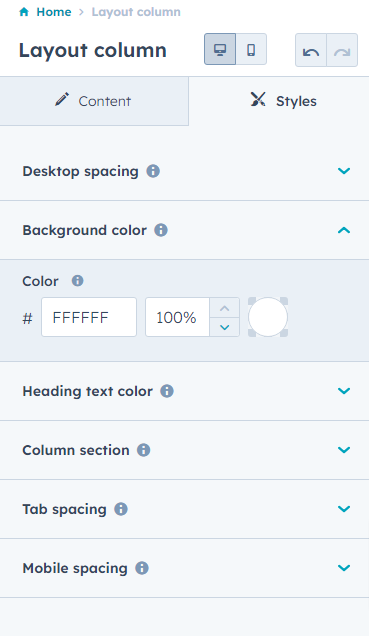Show info for Desktop spacing
This screenshot has width=369, height=636.
tap(153, 171)
